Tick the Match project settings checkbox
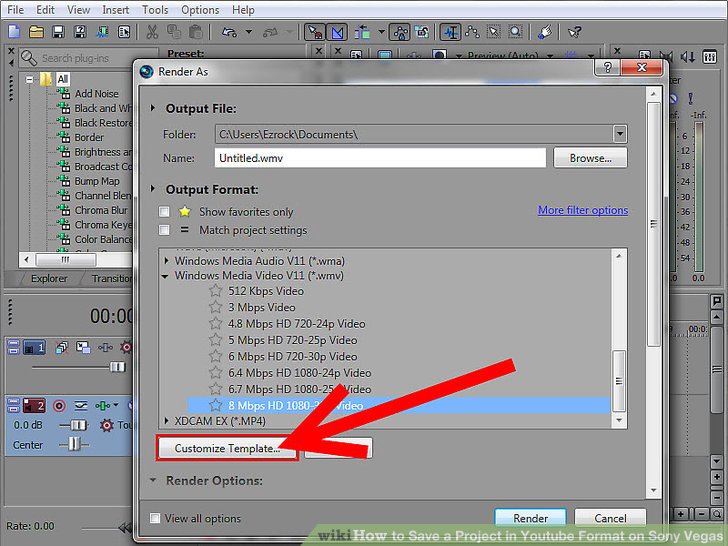This screenshot has width=728, height=546. [164, 230]
